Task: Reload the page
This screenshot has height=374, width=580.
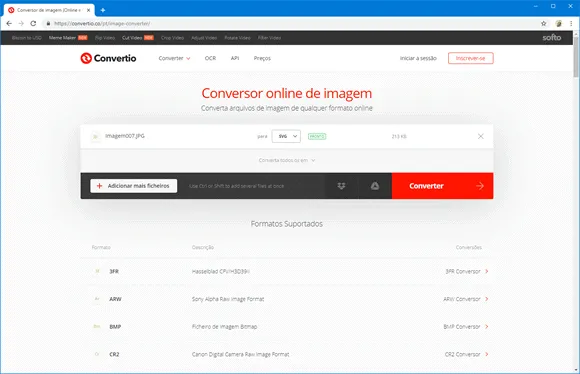Action: [33, 23]
